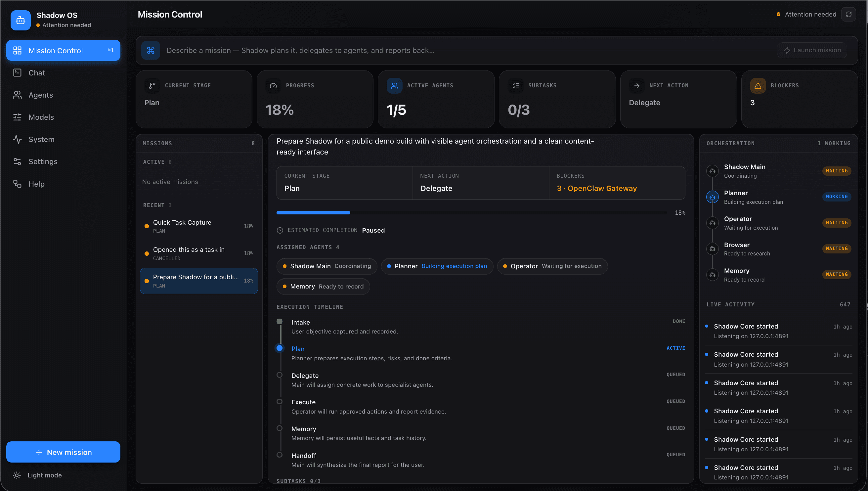Open Settings from sidebar
The width and height of the screenshot is (868, 491).
coord(63,161)
